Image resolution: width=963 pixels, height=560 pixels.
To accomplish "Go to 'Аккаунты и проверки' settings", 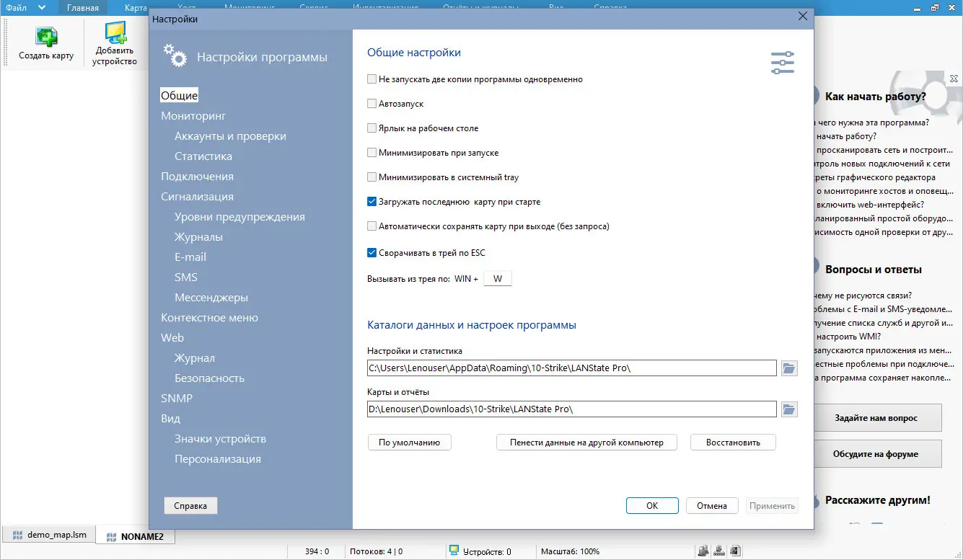I will [x=230, y=136].
